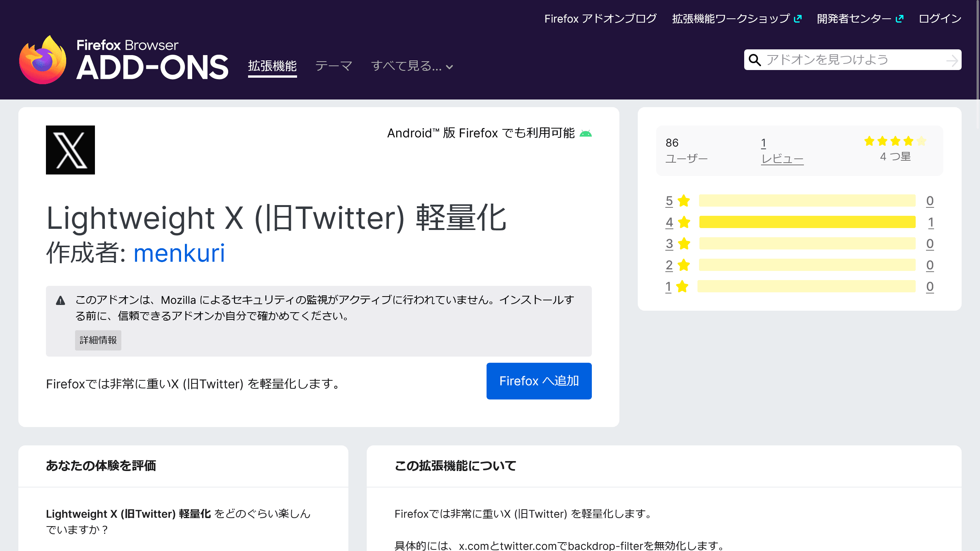Submit search with the arrow icon
This screenshot has width=980, height=551.
tap(952, 60)
